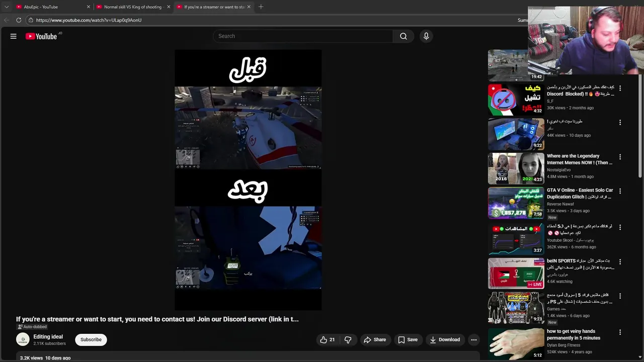Open 'Where are the Legendary Internet Memes NOW' title

[580, 159]
